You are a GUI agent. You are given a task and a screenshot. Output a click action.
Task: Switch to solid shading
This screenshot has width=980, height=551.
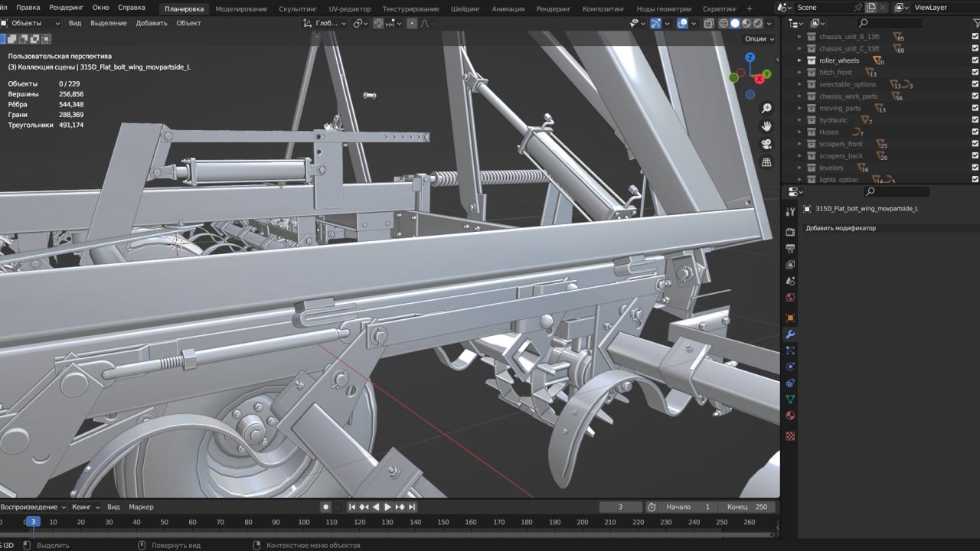[x=735, y=23]
